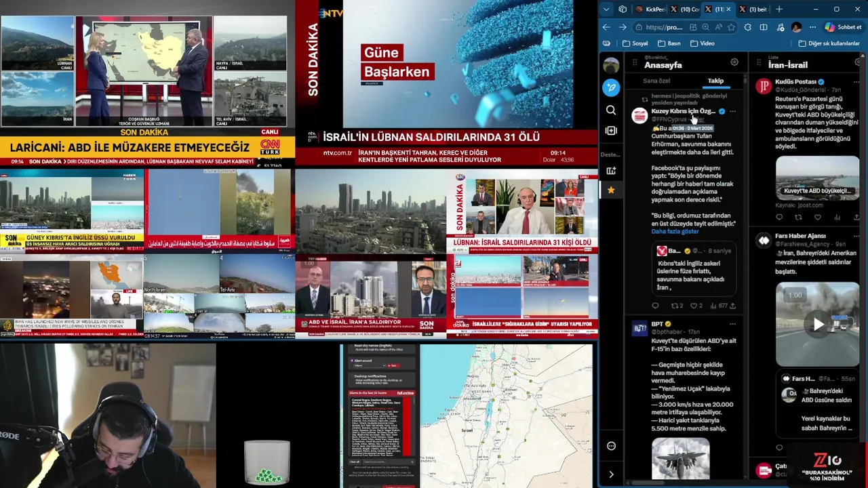Repost the Kuzey Kıbrıs post
This screenshot has width=868, height=488.
coord(674,306)
